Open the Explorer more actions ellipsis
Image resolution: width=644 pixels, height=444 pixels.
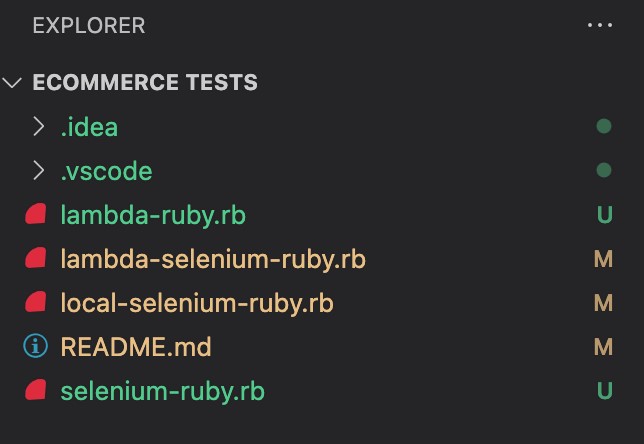[x=600, y=25]
